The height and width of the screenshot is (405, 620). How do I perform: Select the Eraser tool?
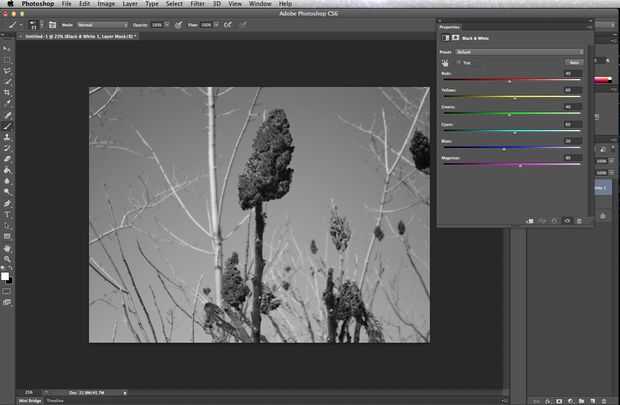click(x=7, y=159)
